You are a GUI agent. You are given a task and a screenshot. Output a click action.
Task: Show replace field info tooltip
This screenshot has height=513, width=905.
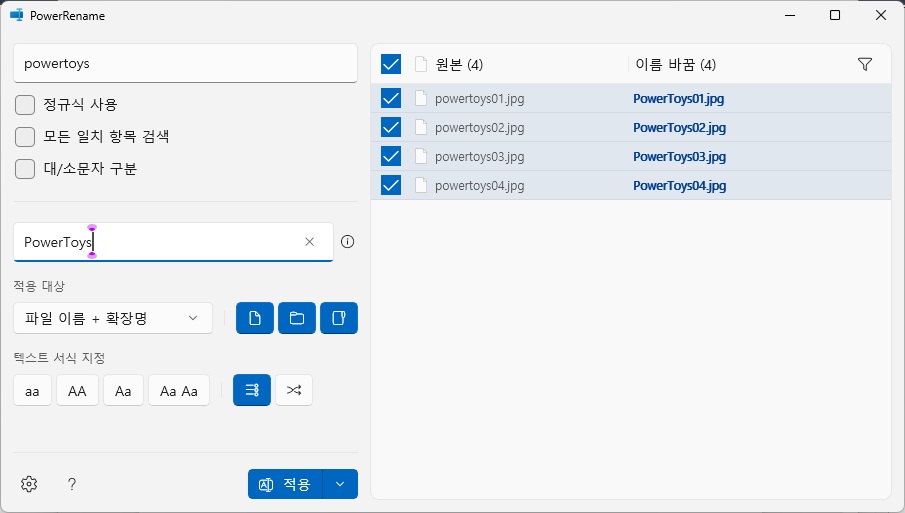[x=347, y=242]
